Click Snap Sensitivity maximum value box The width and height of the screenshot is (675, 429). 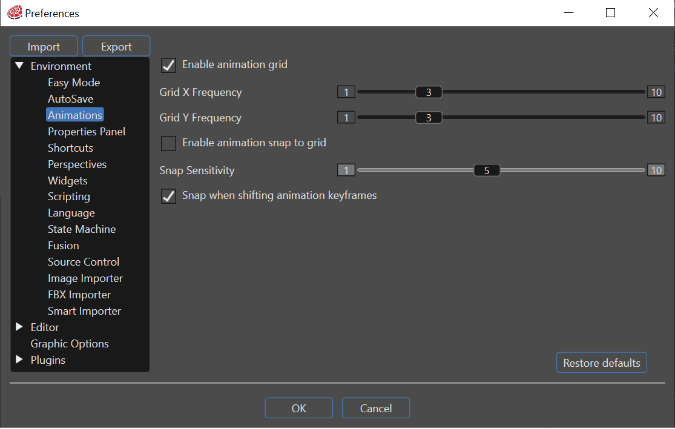(x=656, y=170)
